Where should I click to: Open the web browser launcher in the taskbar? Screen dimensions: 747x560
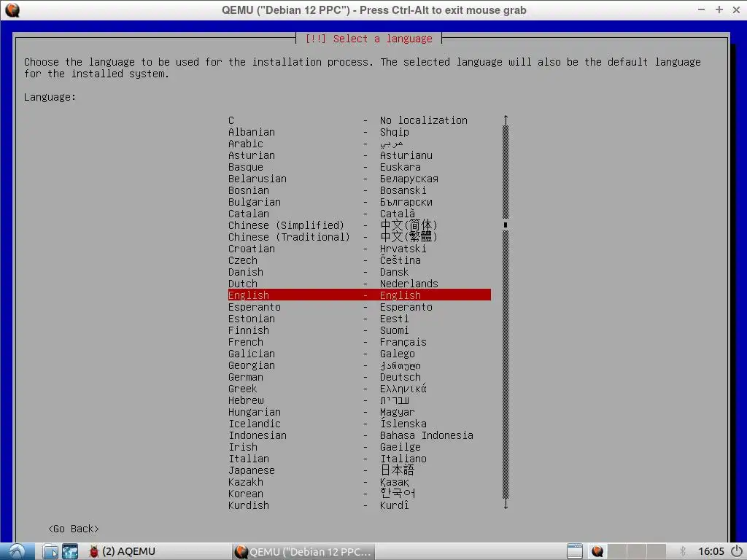70,551
